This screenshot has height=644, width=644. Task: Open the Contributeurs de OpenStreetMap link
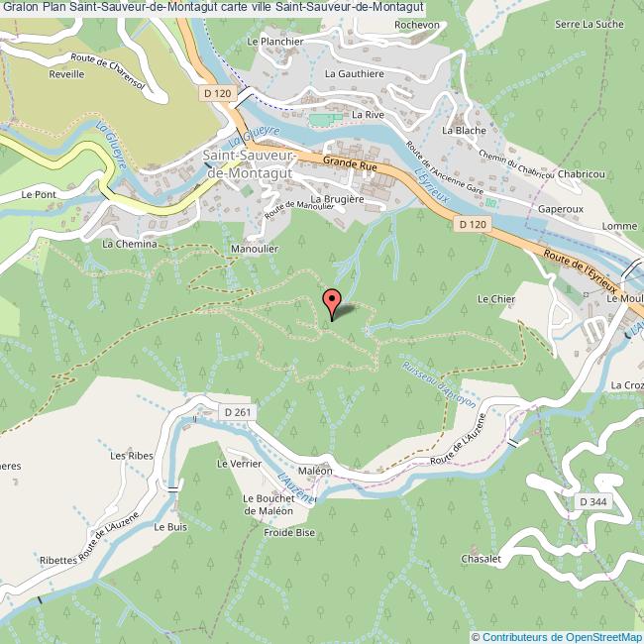558,637
